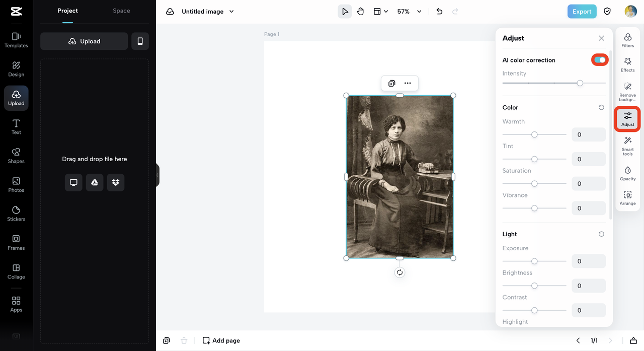This screenshot has width=644, height=351.
Task: Open the Arrange tool
Action: pyautogui.click(x=627, y=198)
